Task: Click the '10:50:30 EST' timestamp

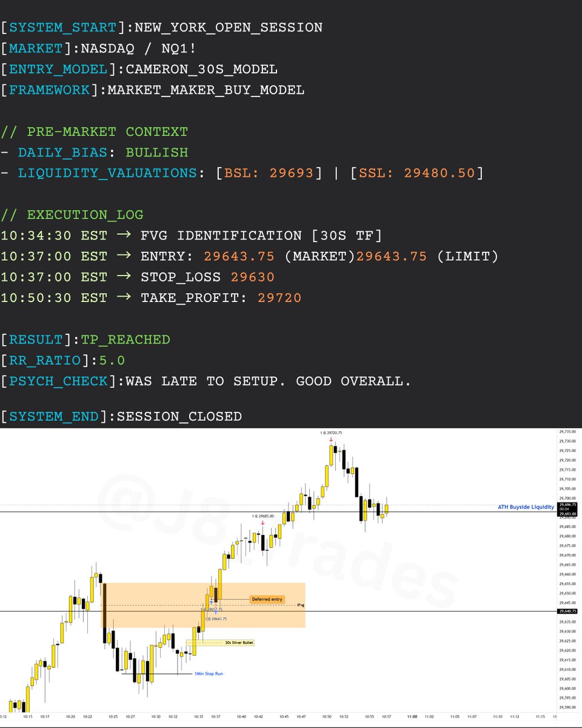Action: point(54,298)
